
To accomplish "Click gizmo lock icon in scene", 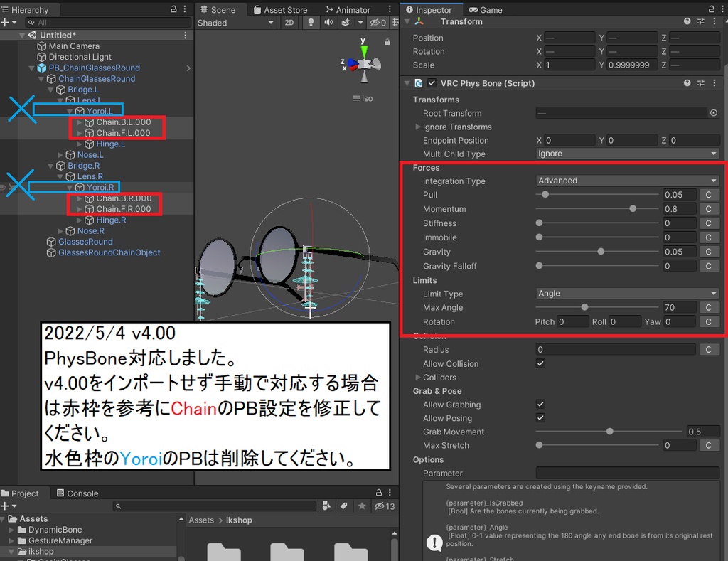I will click(387, 42).
